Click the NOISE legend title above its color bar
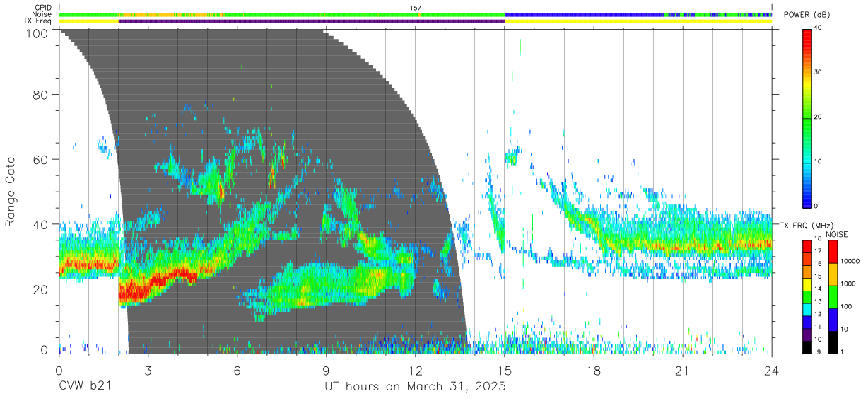This screenshot has width=868, height=401. [x=836, y=233]
